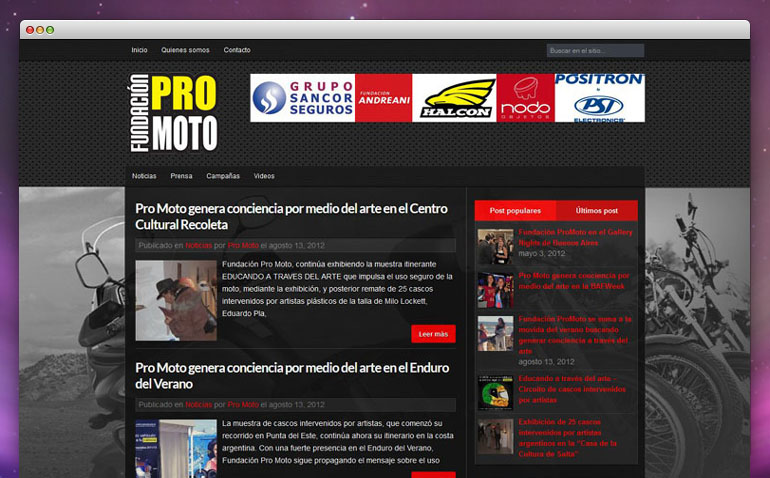The width and height of the screenshot is (770, 478).
Task: Open the Gallery Nights de Buenos Aires post
Action: (576, 237)
